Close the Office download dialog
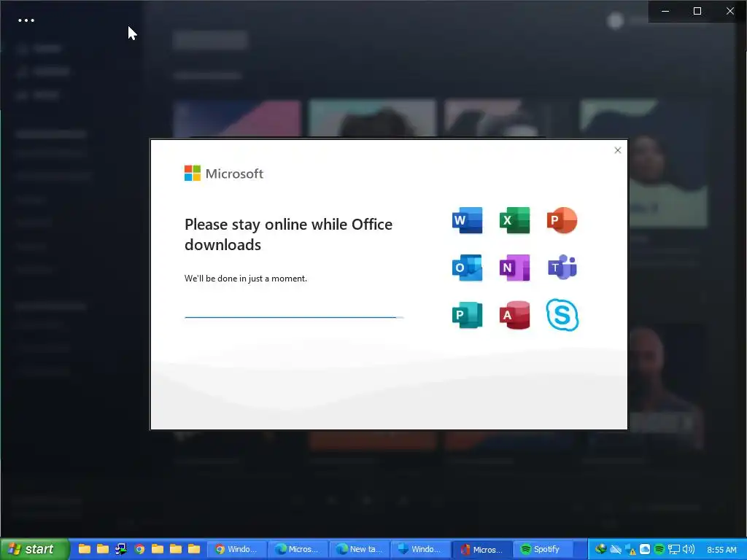 [618, 150]
